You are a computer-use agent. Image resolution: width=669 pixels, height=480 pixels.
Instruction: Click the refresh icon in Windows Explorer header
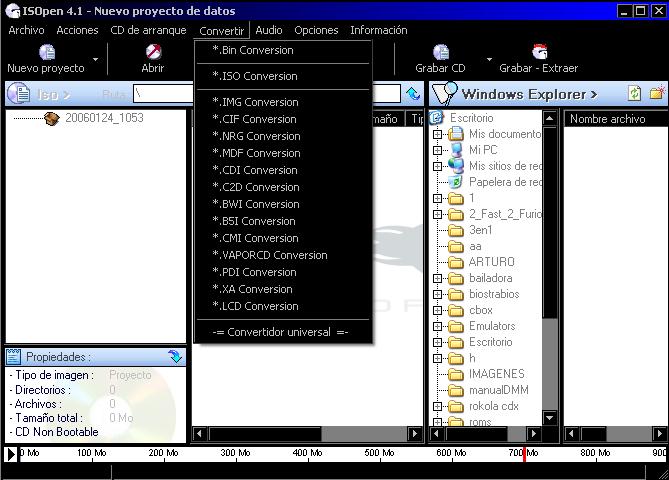[634, 93]
